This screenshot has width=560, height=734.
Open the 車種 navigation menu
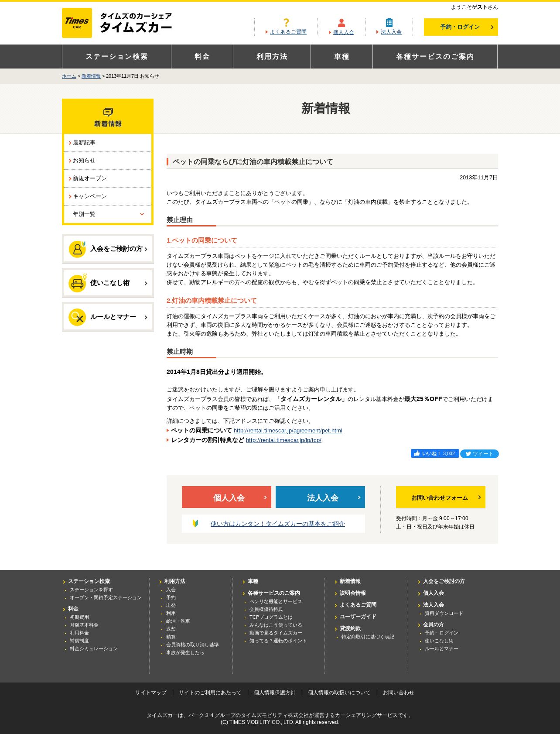tap(341, 57)
